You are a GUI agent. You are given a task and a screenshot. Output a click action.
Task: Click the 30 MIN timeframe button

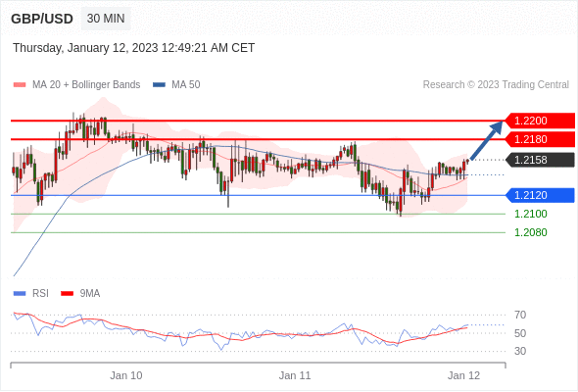click(x=106, y=19)
